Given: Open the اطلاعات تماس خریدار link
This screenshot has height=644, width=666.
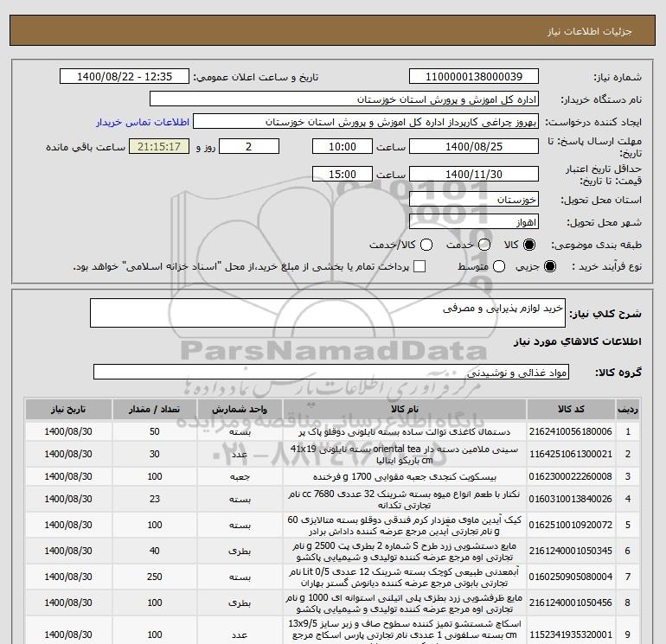Looking at the screenshot, I should pyautogui.click(x=143, y=122).
